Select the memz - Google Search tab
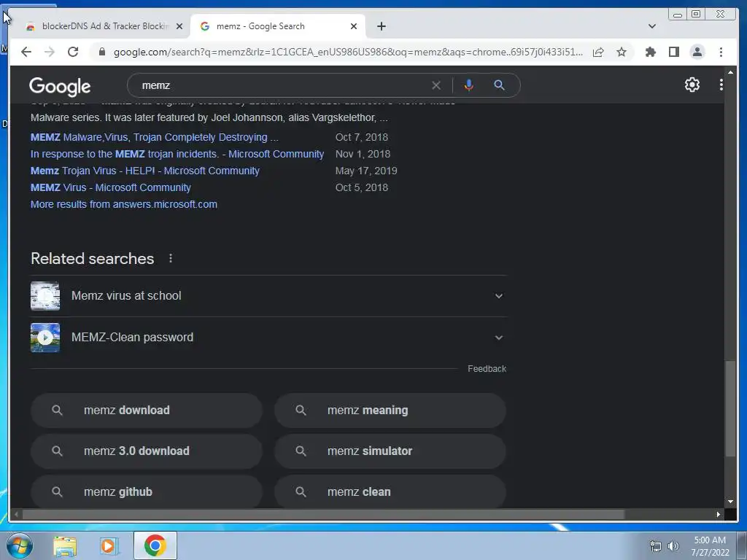This screenshot has width=747, height=560. [x=277, y=26]
